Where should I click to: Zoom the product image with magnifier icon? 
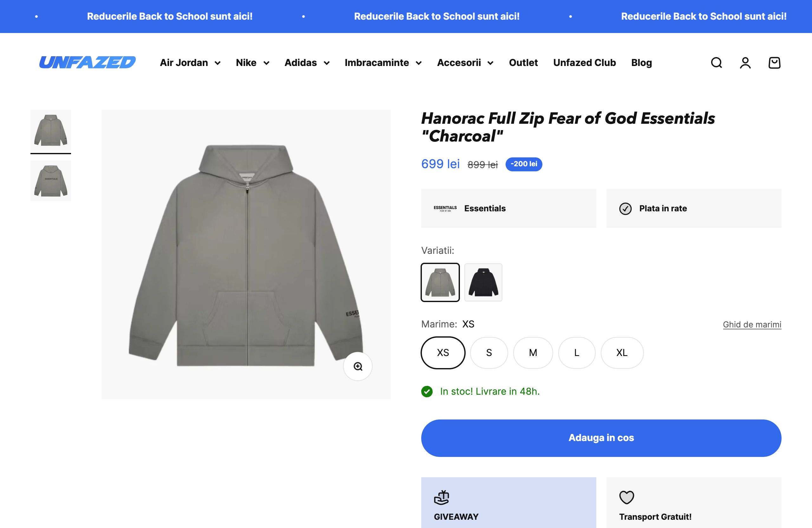(357, 366)
